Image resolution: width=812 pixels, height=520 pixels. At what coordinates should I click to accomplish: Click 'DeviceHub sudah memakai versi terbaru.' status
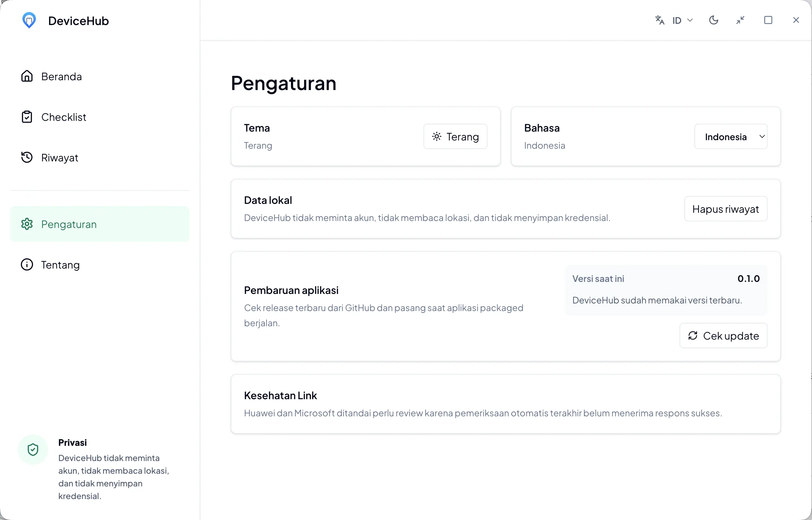coord(657,300)
